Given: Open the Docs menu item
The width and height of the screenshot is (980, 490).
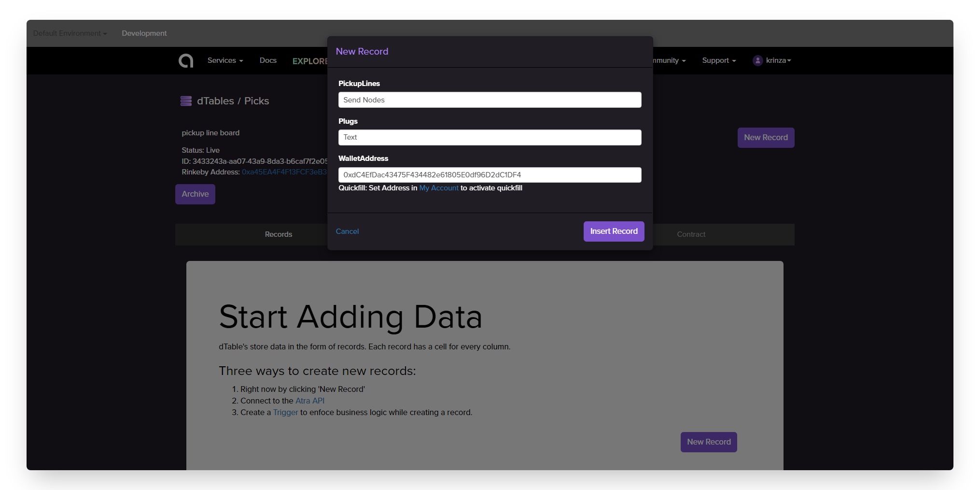Looking at the screenshot, I should (x=268, y=60).
